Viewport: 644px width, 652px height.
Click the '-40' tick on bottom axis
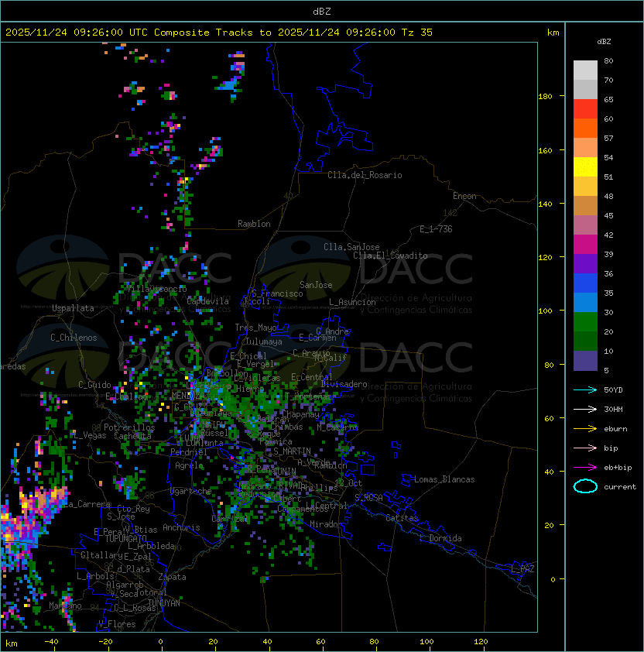point(51,642)
